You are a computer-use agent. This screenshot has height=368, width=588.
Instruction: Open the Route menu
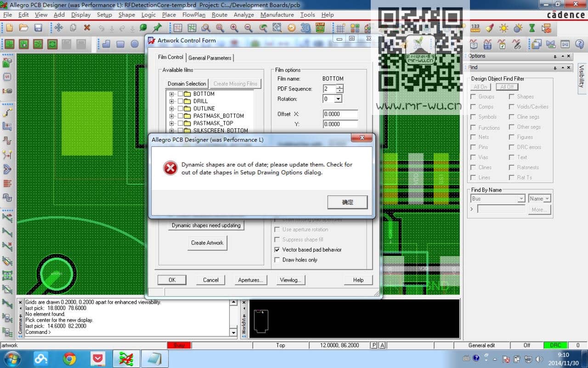220,15
